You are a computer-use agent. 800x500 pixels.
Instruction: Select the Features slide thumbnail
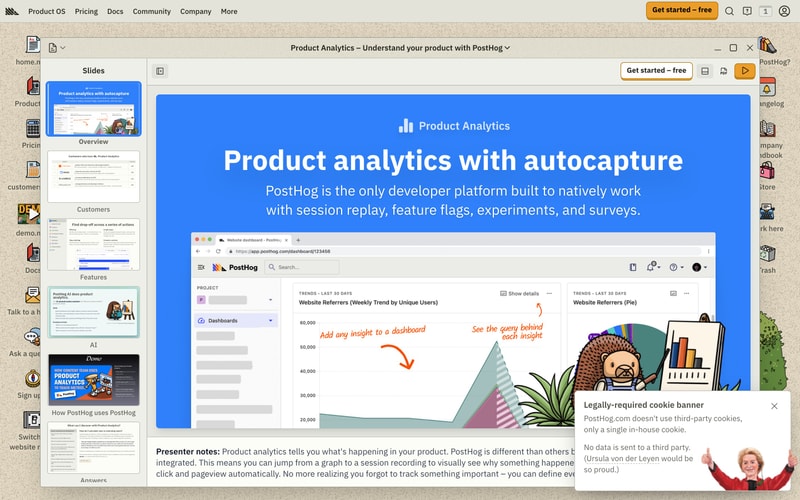[93, 244]
